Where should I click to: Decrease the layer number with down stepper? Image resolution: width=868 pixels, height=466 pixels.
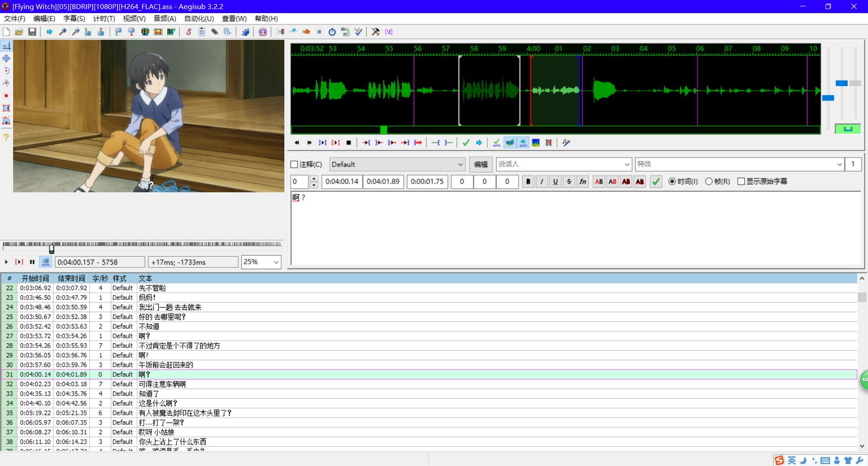[x=314, y=185]
